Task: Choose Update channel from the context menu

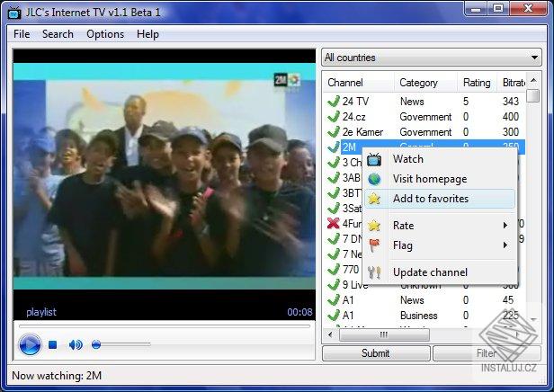Action: tap(440, 272)
